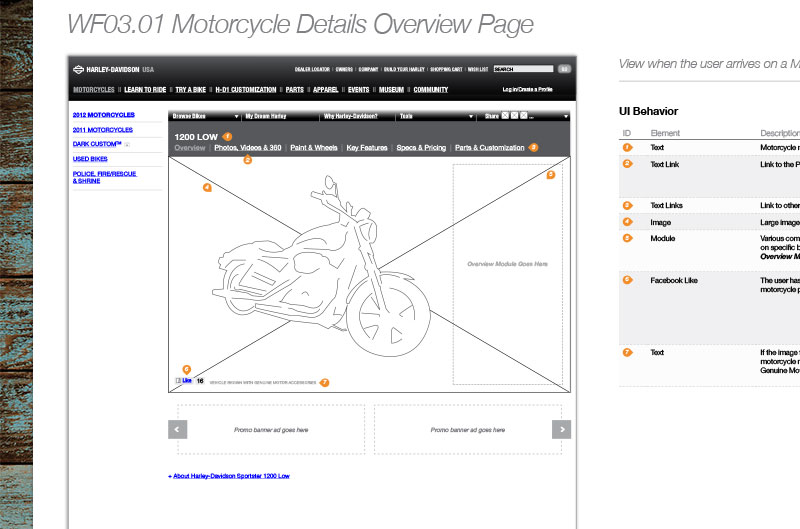This screenshot has width=800, height=529.
Task: Click the ID column header
Action: click(627, 133)
